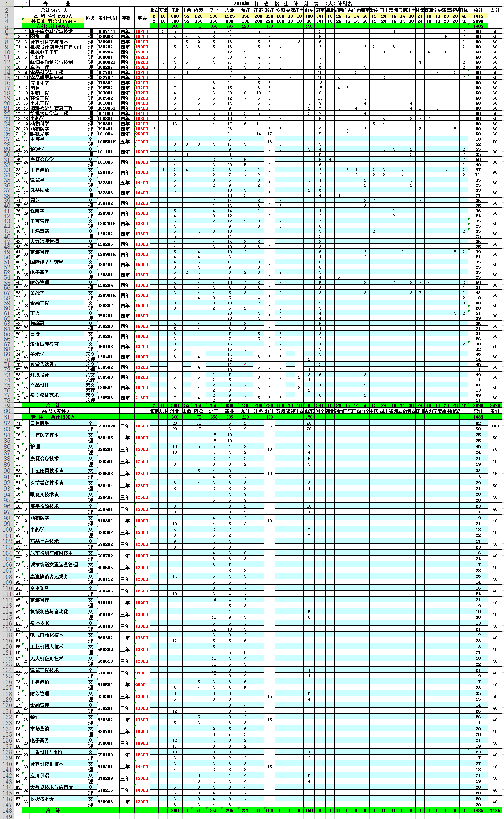Viewport: 504px width, 819px height.
Task: Select the 康复治疗学 cell
Action: [57, 160]
